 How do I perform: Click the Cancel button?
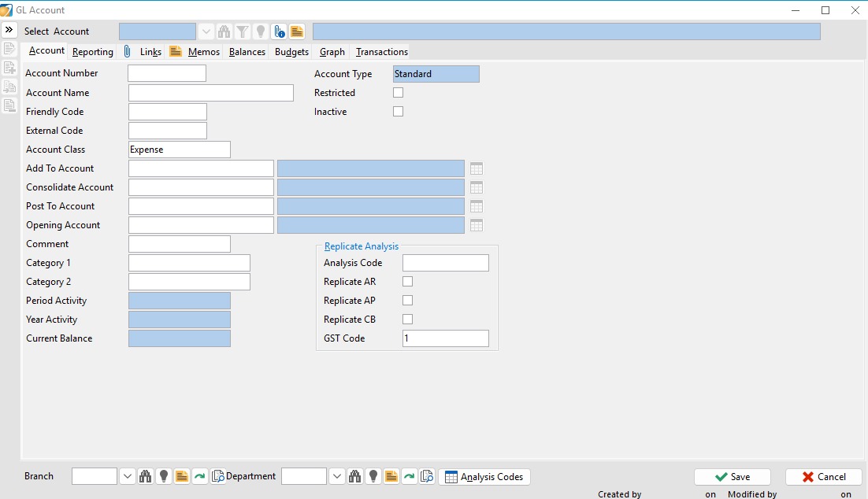coord(824,477)
